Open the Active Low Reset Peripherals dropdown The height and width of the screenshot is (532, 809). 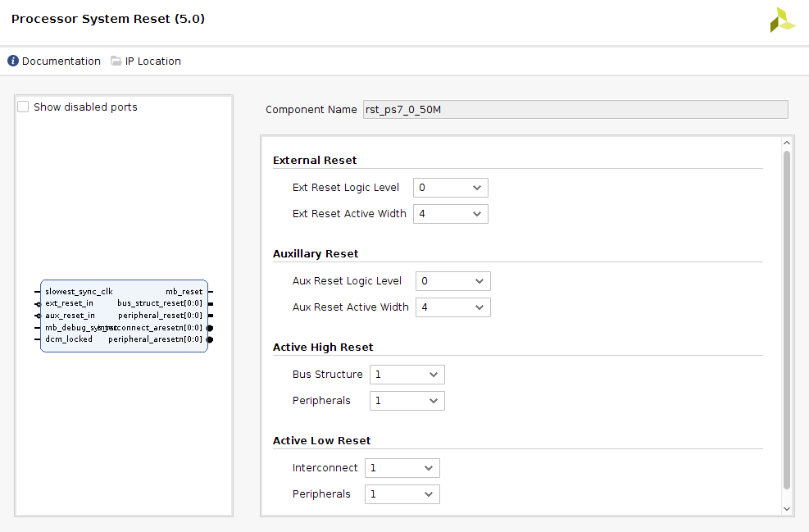tap(402, 494)
